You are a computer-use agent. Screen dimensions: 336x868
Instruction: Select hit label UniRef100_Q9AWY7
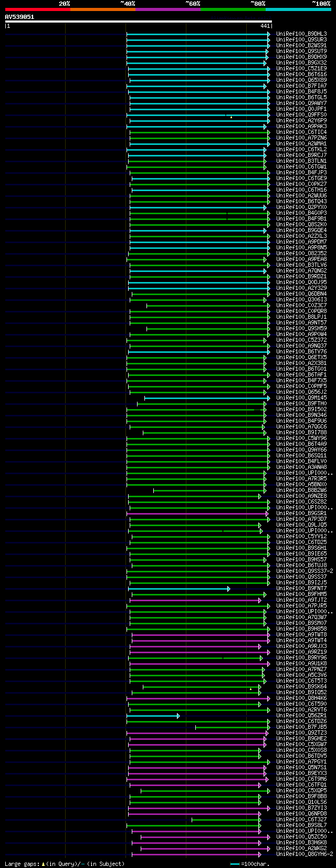[x=301, y=103]
